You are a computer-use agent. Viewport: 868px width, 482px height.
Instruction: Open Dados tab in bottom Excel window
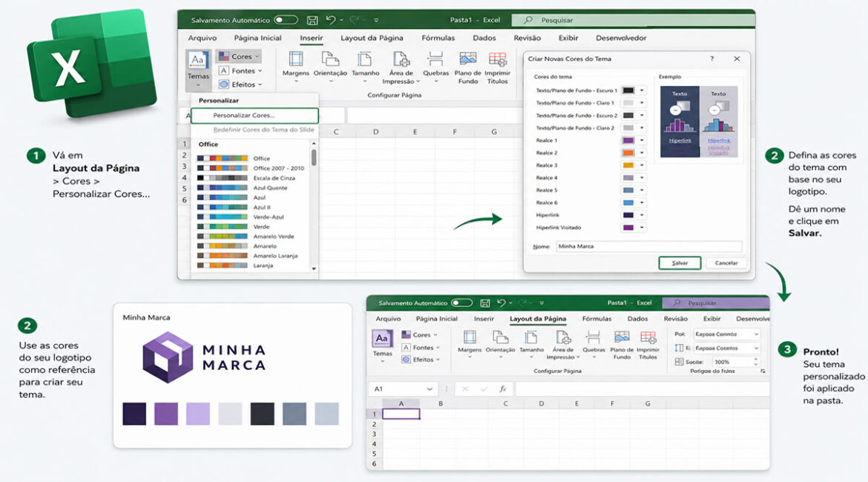pyautogui.click(x=637, y=319)
